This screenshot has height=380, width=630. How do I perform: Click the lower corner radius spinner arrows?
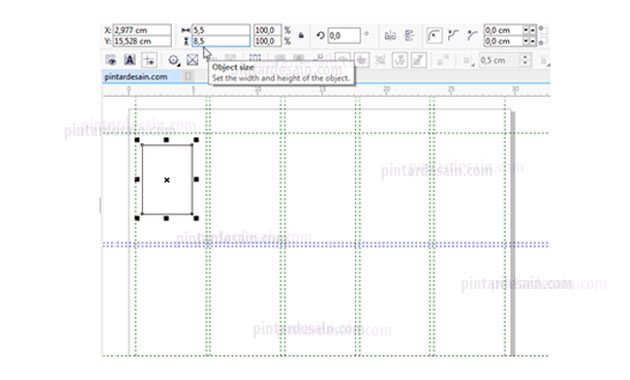pos(529,41)
